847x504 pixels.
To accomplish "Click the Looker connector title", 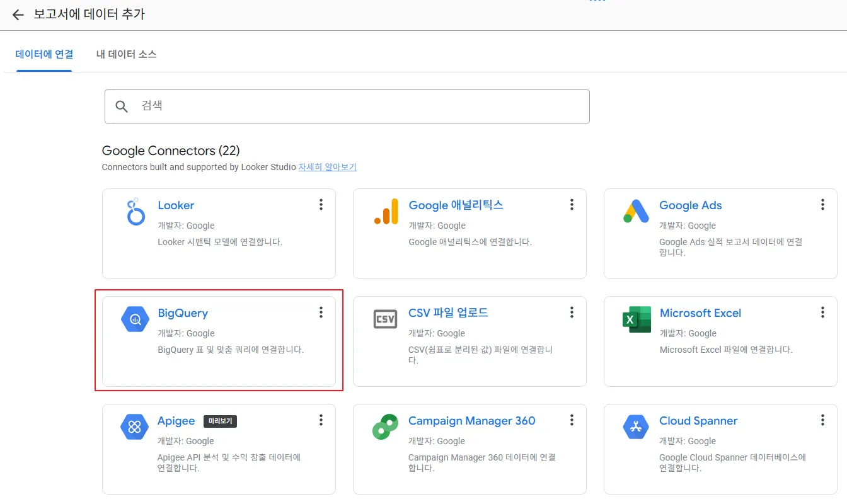I will (176, 205).
